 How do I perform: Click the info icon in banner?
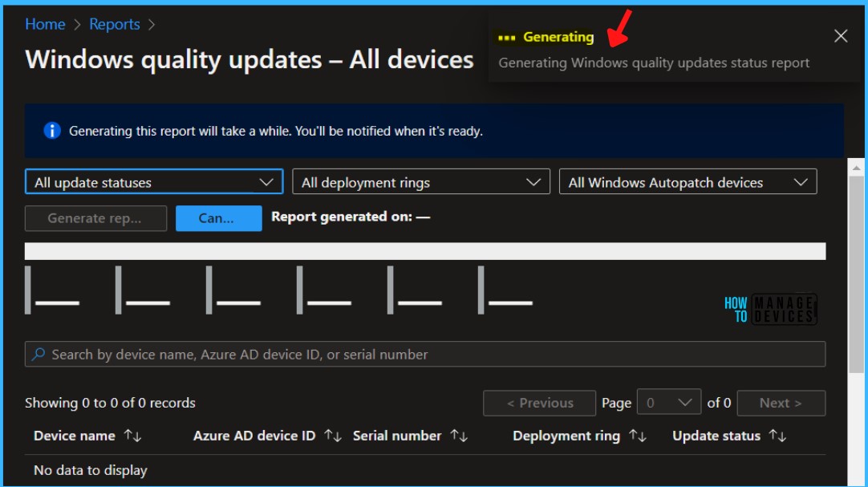point(52,131)
